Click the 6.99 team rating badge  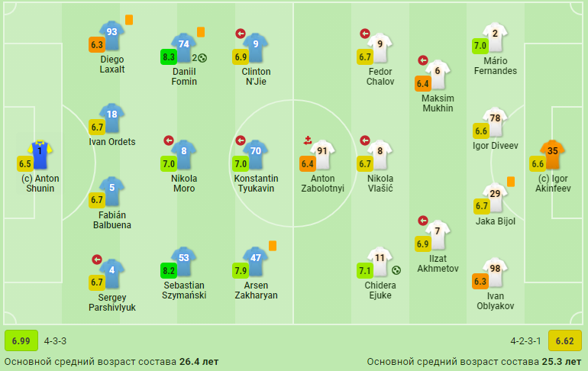tap(21, 340)
